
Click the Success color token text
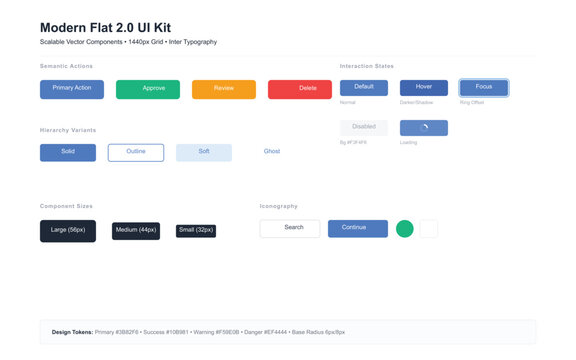point(166,332)
